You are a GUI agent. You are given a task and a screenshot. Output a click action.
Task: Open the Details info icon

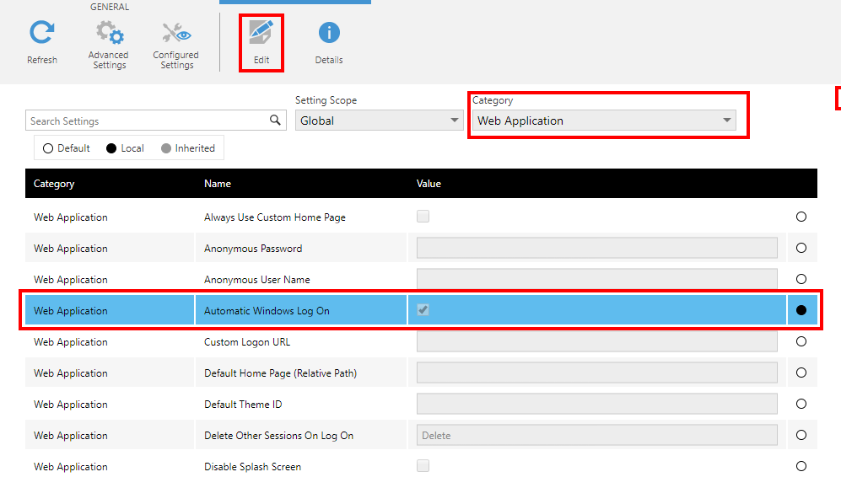(329, 34)
